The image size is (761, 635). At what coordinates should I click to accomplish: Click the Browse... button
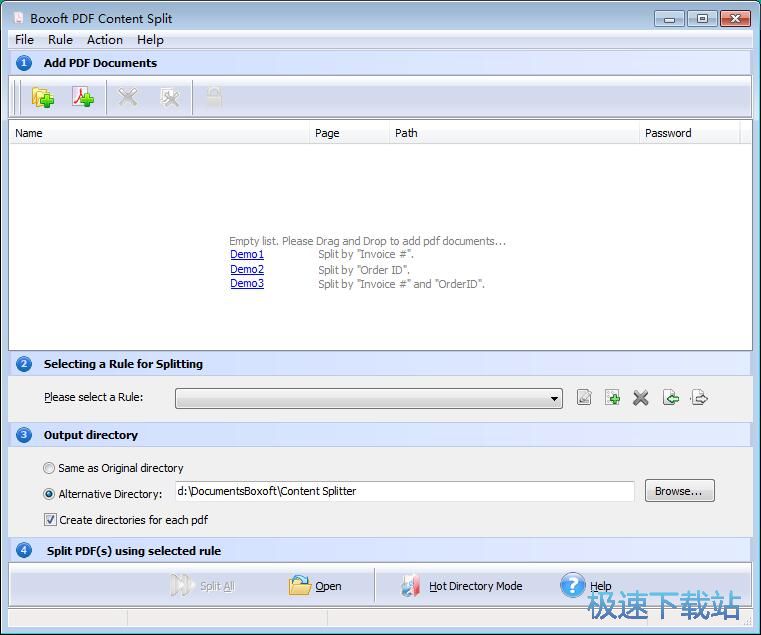point(679,491)
